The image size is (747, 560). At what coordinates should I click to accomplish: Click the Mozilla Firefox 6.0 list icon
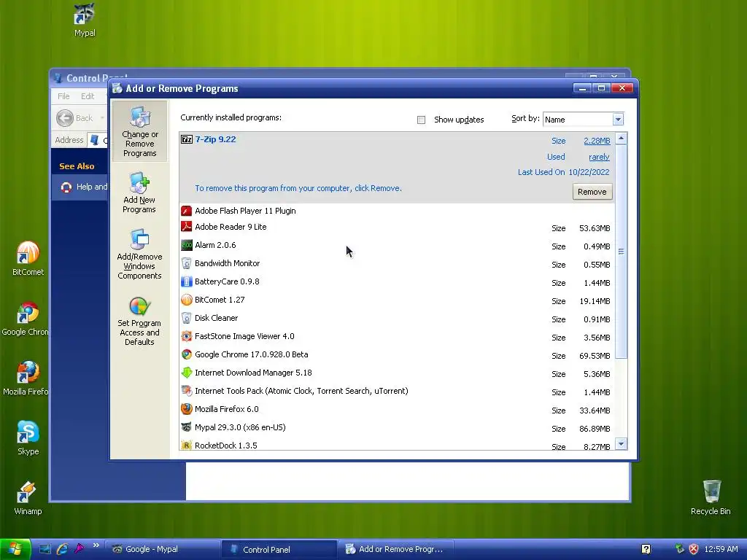[x=187, y=409]
